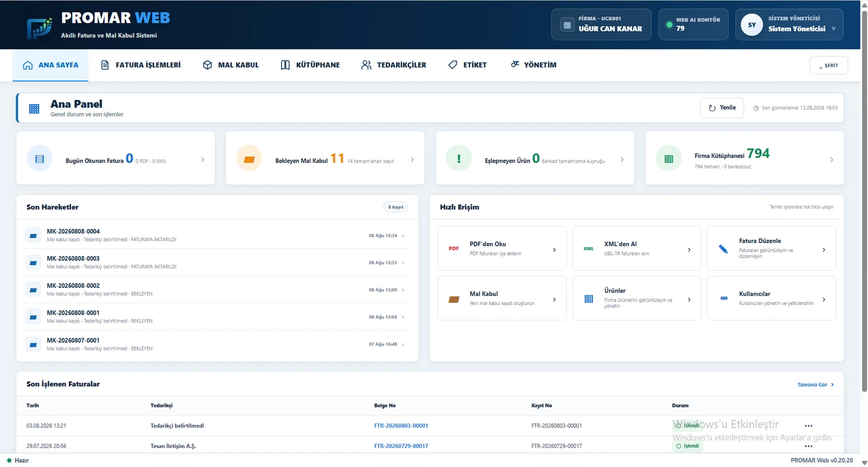Click the Web AI Kontör 79 box
The width and height of the screenshot is (868, 467).
tap(693, 24)
